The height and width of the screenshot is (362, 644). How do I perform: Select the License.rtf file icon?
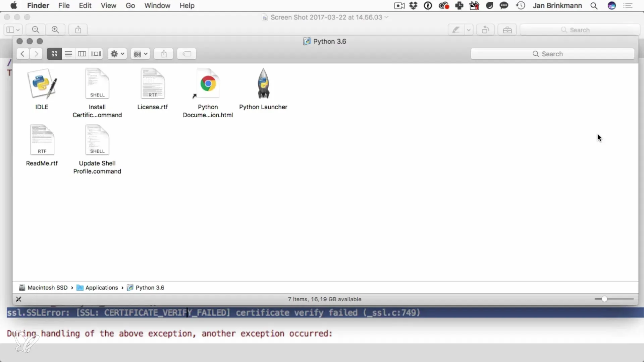pyautogui.click(x=153, y=83)
